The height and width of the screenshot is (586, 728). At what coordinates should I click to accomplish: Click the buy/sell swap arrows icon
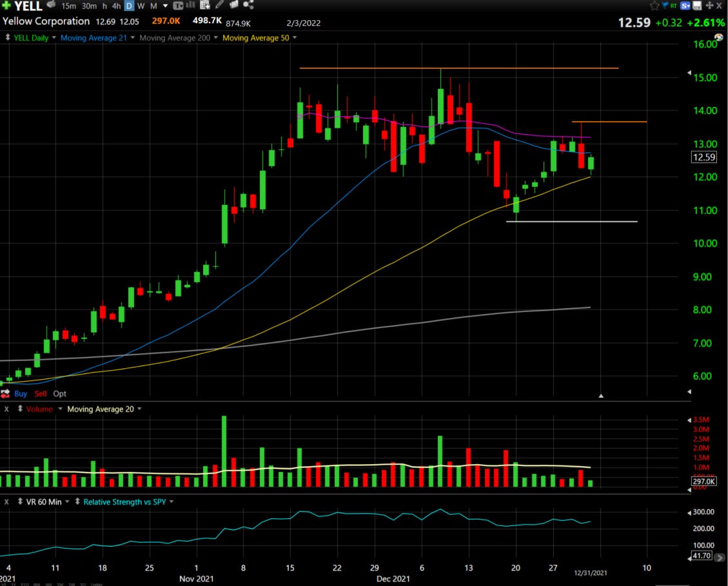pos(5,394)
